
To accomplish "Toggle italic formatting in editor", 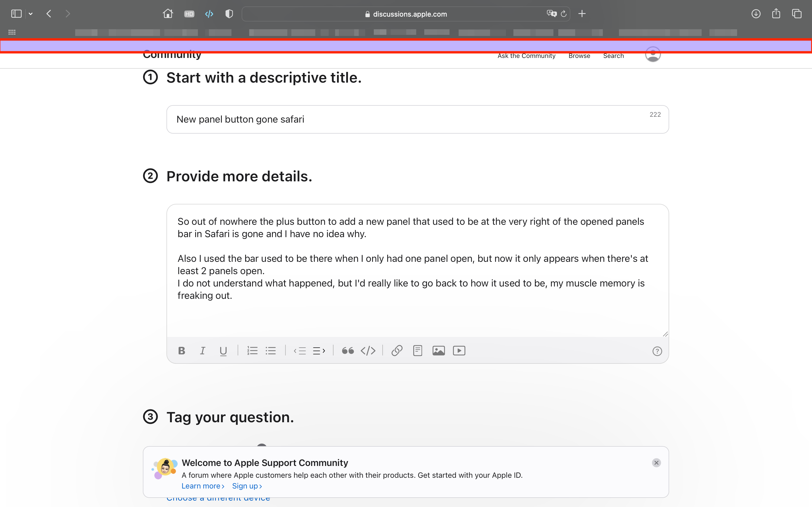I will (x=202, y=351).
